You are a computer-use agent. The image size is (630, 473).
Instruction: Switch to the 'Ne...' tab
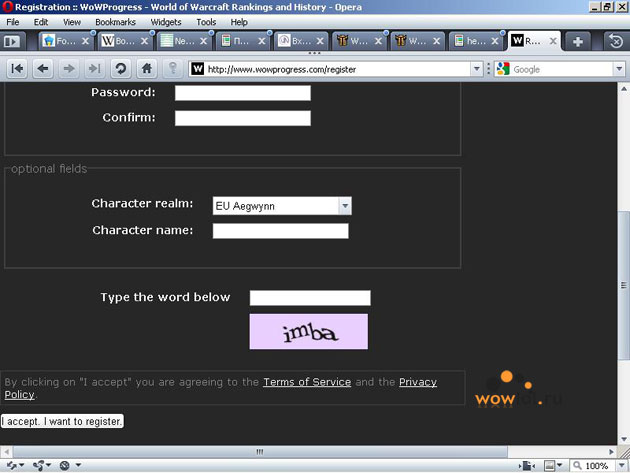tap(184, 41)
